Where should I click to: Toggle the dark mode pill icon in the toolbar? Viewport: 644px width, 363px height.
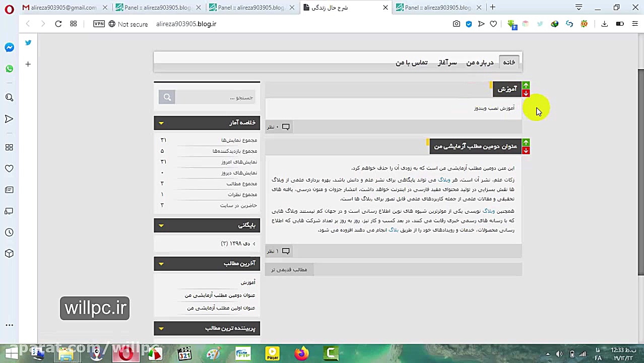pos(620,24)
